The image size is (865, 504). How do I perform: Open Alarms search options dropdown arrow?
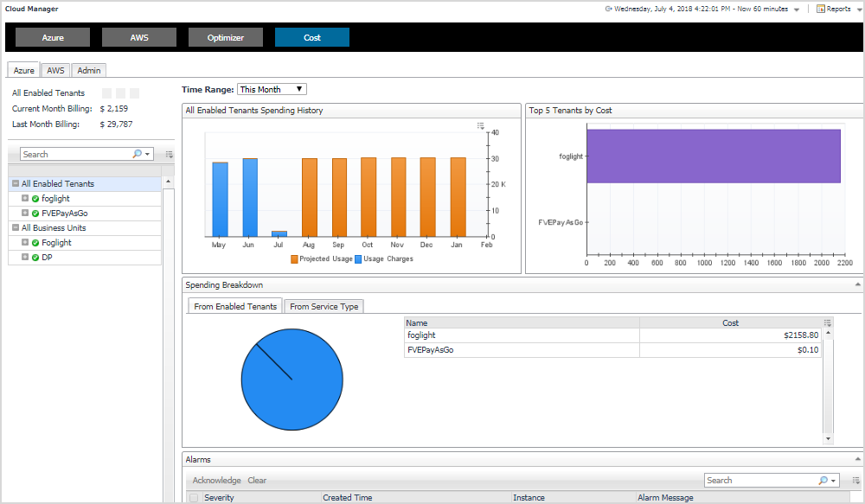(833, 481)
